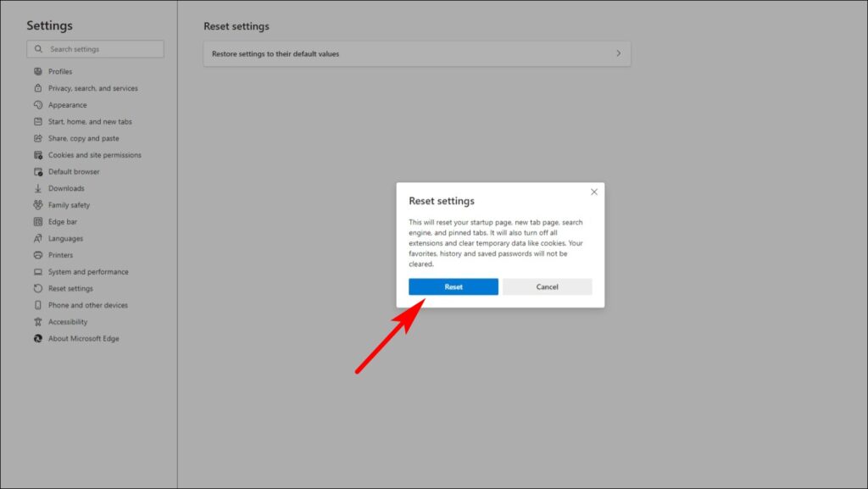Confirm with the blue Reset button

(453, 286)
